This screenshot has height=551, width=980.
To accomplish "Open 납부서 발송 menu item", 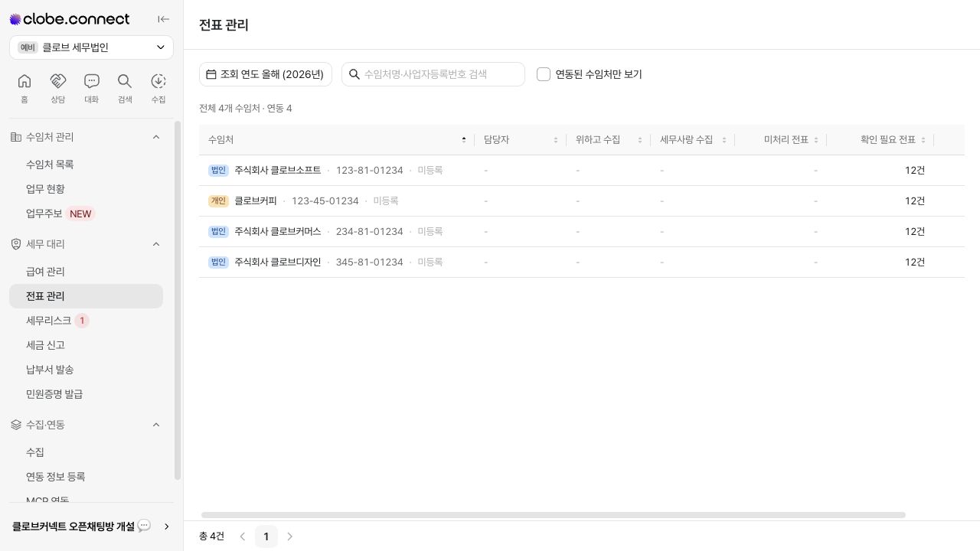I will (86, 370).
